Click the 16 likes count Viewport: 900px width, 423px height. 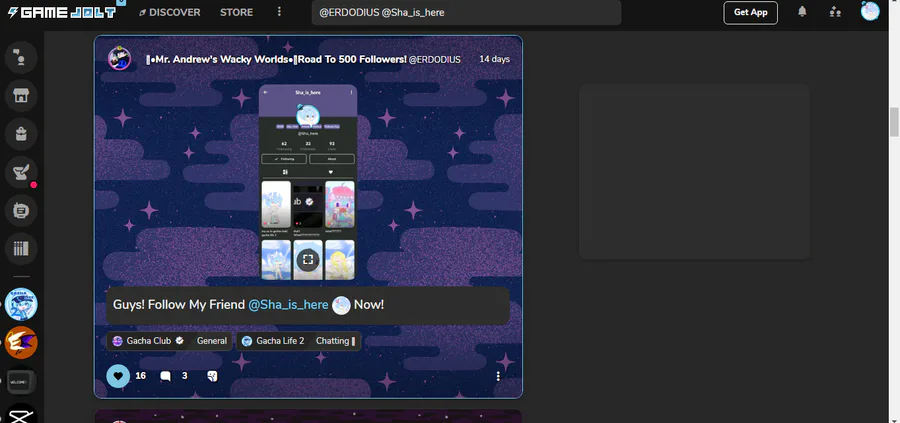141,376
